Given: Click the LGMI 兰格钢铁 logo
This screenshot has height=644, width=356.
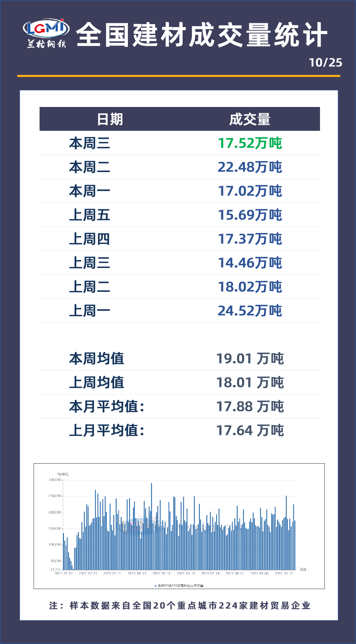Looking at the screenshot, I should pyautogui.click(x=46, y=33).
